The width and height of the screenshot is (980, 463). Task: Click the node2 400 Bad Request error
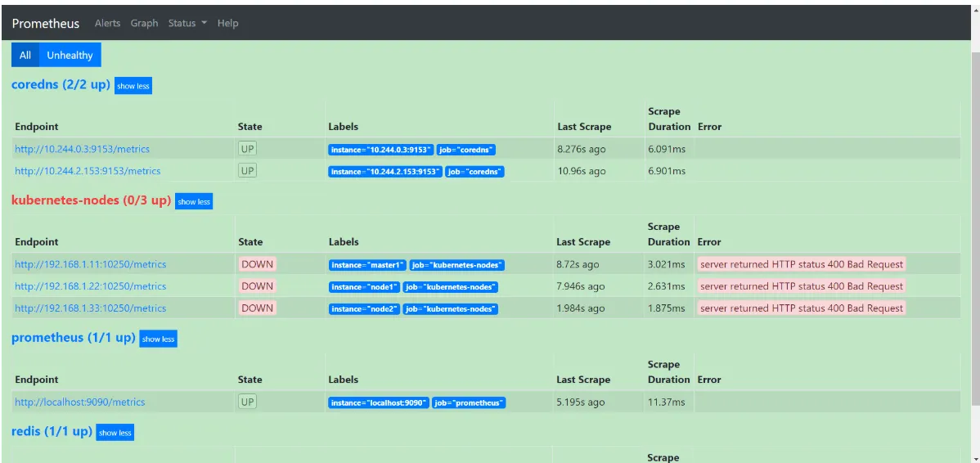coord(802,308)
